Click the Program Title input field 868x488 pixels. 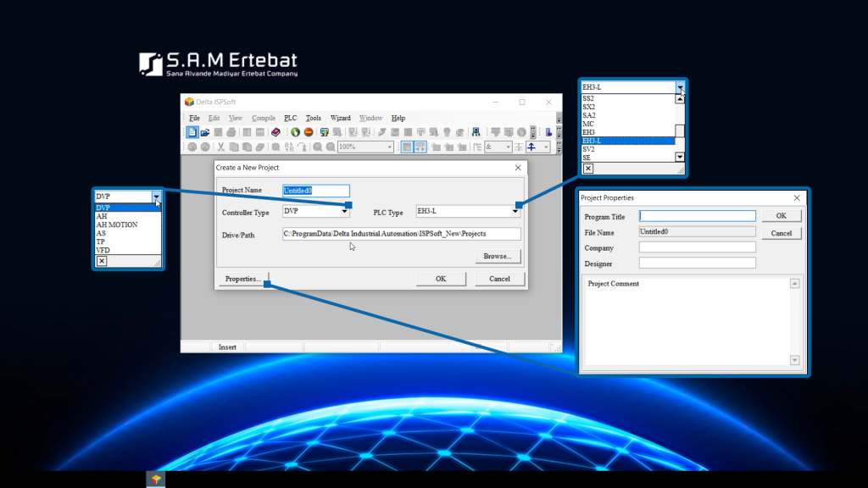click(697, 216)
